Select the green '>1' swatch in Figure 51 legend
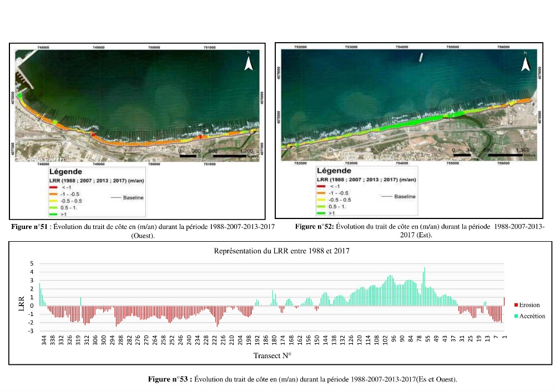 coord(53,214)
